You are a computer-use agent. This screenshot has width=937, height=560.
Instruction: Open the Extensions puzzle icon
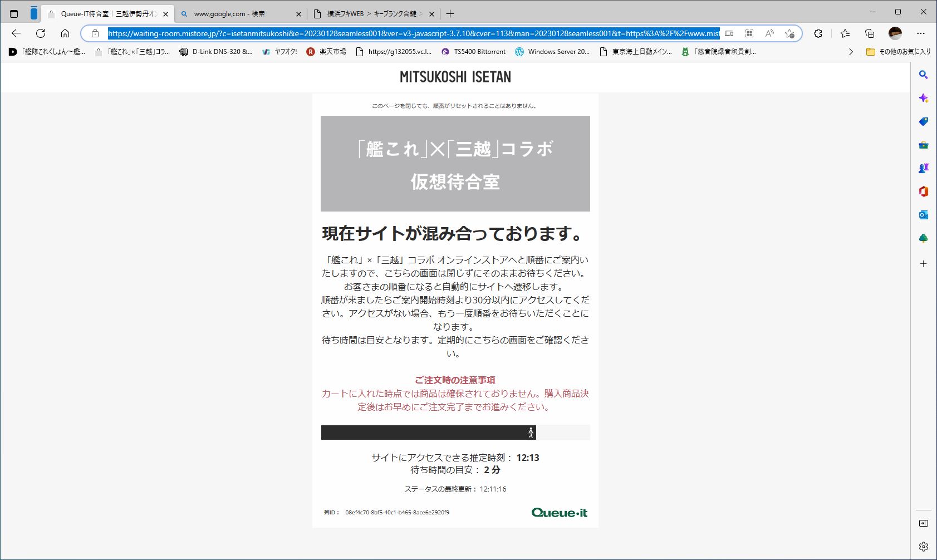pos(818,33)
